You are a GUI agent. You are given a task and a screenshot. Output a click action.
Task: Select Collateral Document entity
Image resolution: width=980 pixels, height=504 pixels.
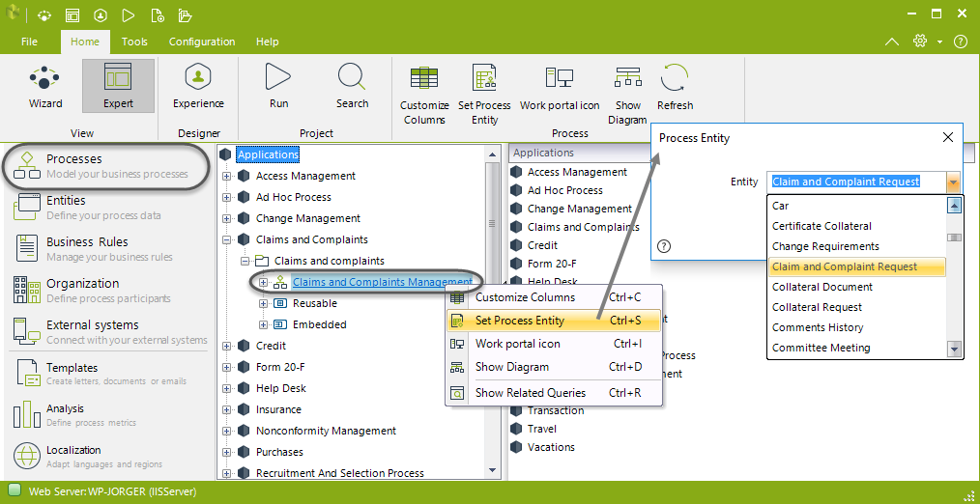coord(856,287)
